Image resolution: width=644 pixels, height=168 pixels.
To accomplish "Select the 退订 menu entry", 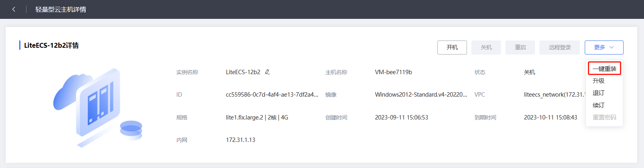I will click(x=599, y=93).
